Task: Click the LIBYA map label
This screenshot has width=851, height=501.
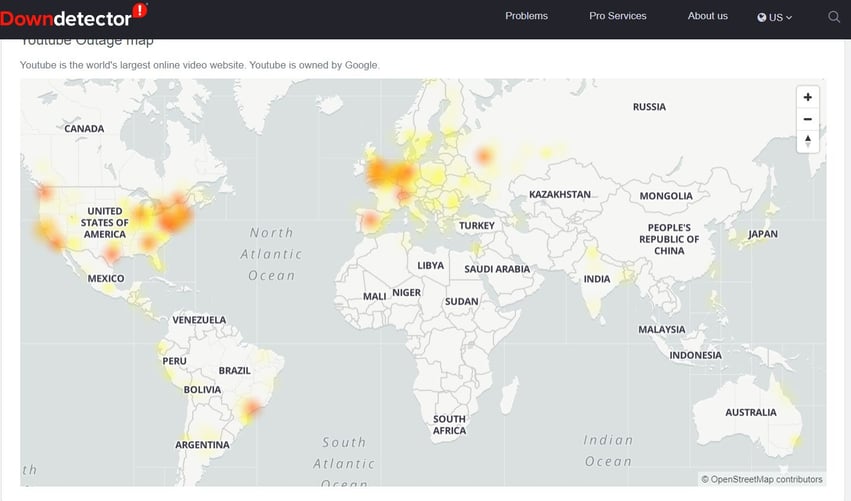Action: click(430, 265)
